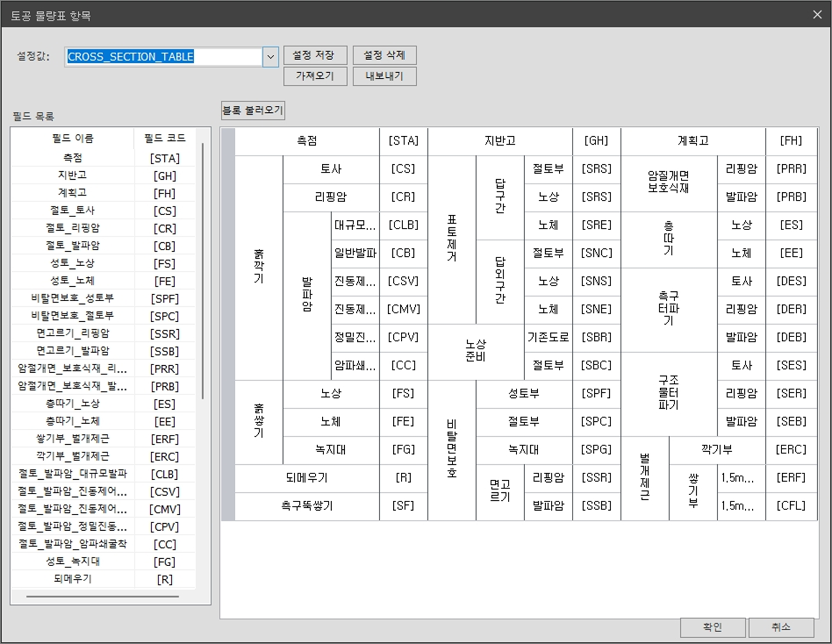Select the 층따기_노상 field row

(x=103, y=404)
